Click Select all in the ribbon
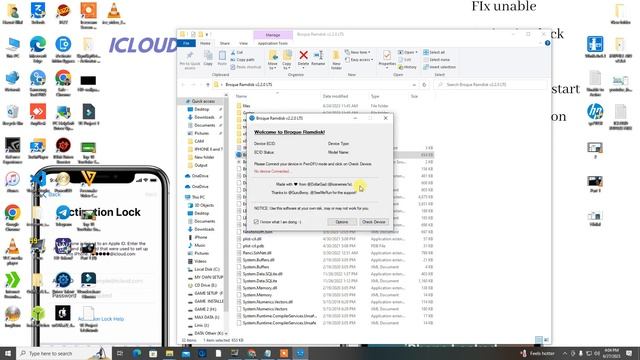The width and height of the screenshot is (640, 360). (x=434, y=52)
